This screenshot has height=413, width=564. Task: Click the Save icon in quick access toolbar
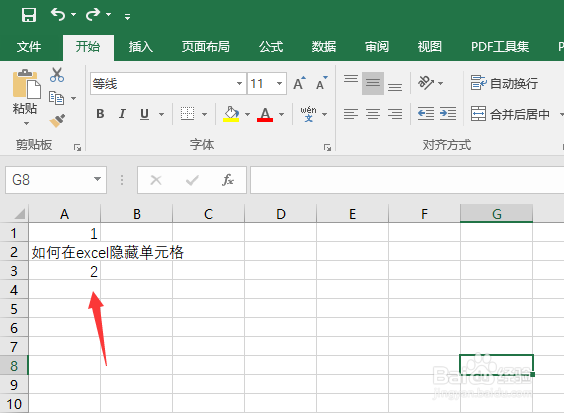pos(29,15)
